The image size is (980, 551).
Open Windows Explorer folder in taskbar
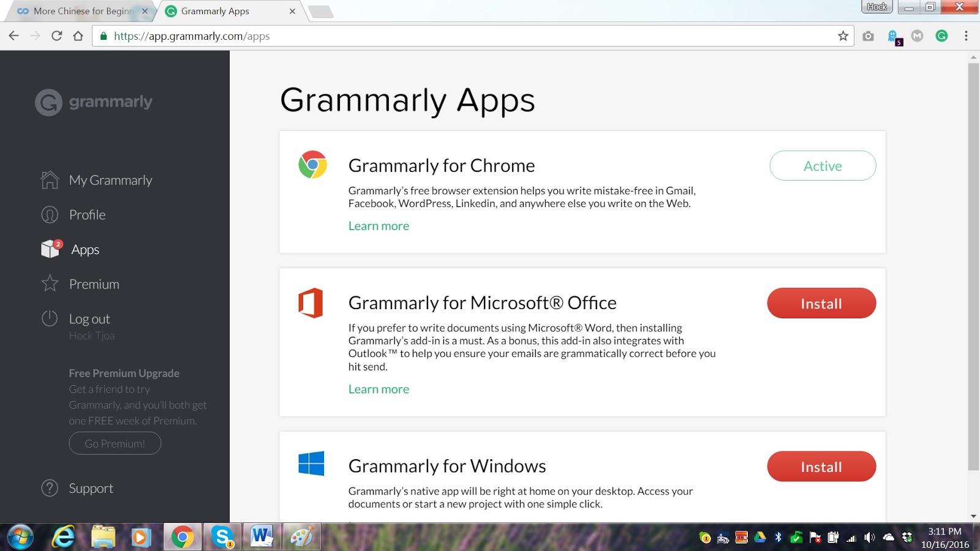[x=103, y=537]
